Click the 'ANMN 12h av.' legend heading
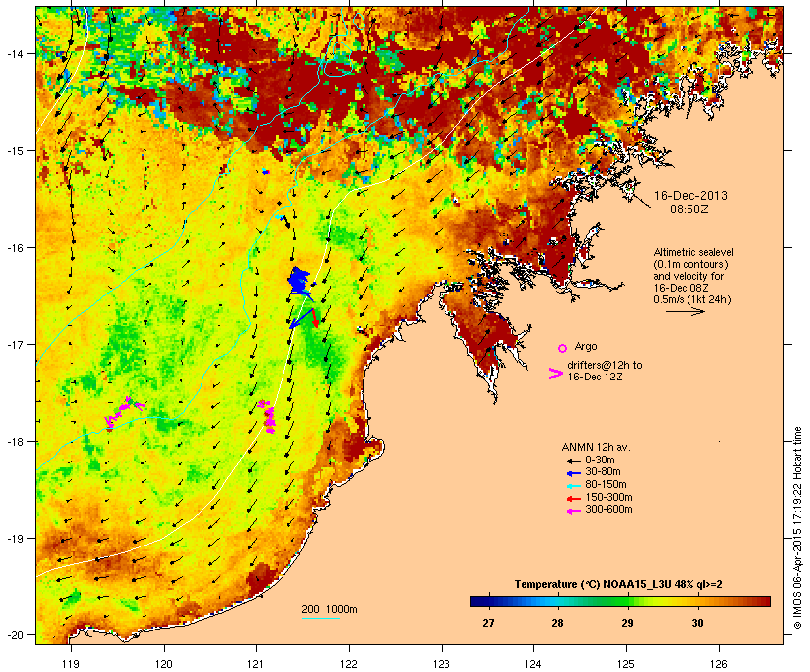The image size is (810, 672). pos(596,447)
